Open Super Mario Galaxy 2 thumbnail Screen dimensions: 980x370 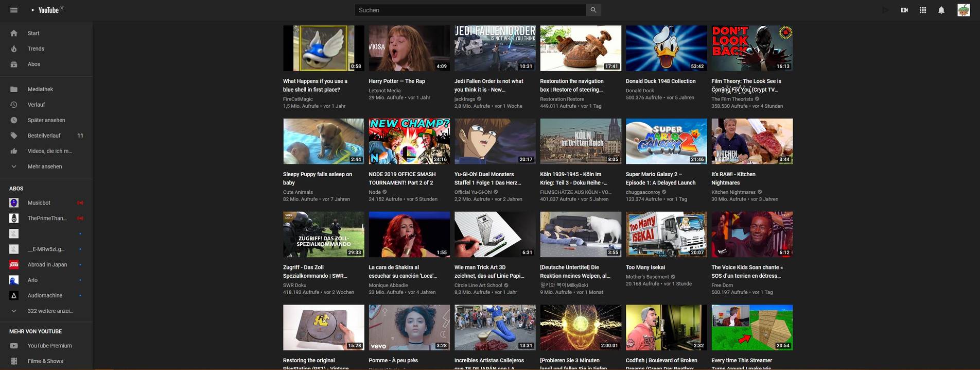click(666, 141)
